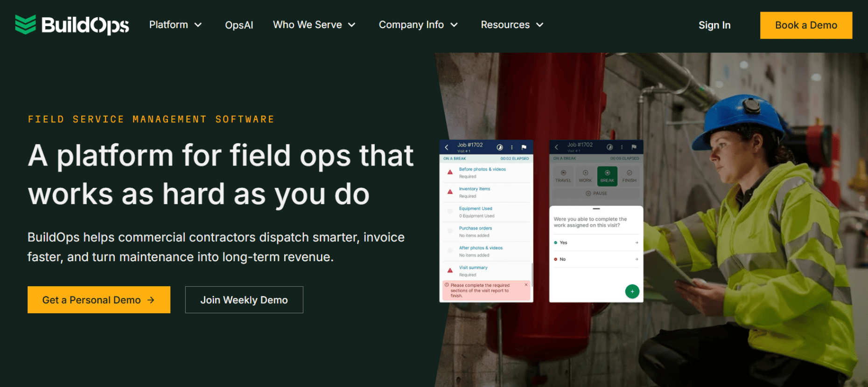Open Before photos & videos section
Viewport: 868px width, 387px height.
(x=486, y=173)
